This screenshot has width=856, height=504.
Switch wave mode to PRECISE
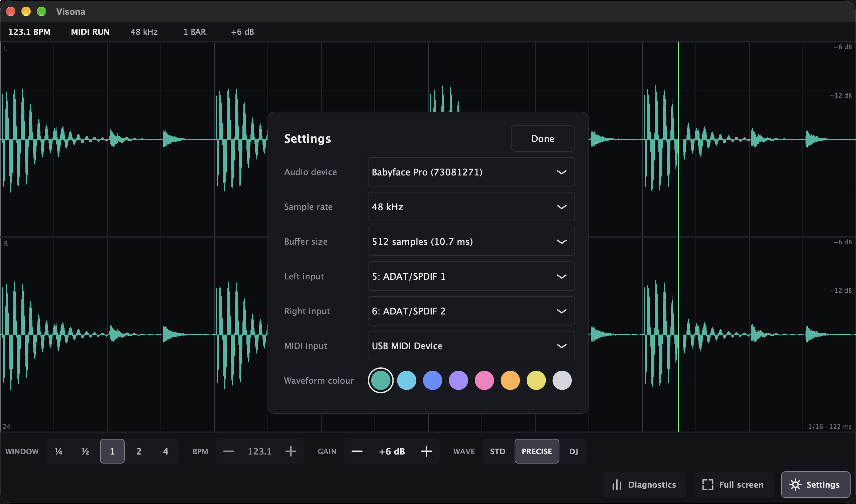coord(537,451)
